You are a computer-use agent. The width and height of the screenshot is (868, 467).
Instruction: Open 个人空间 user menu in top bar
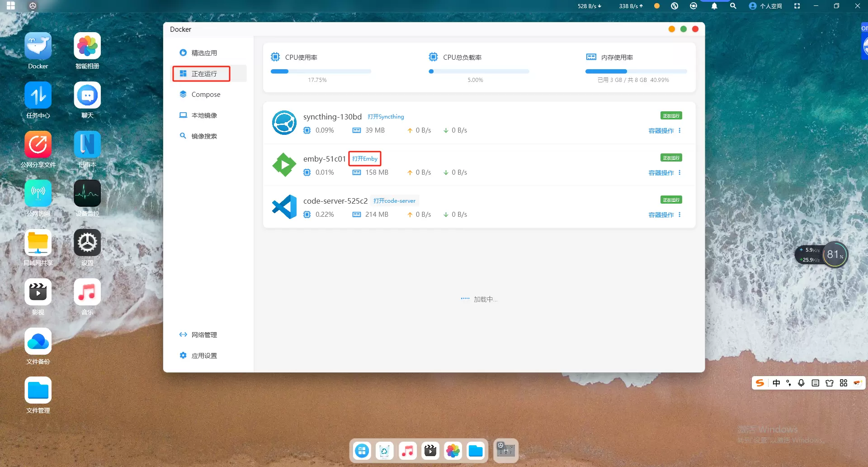click(765, 6)
